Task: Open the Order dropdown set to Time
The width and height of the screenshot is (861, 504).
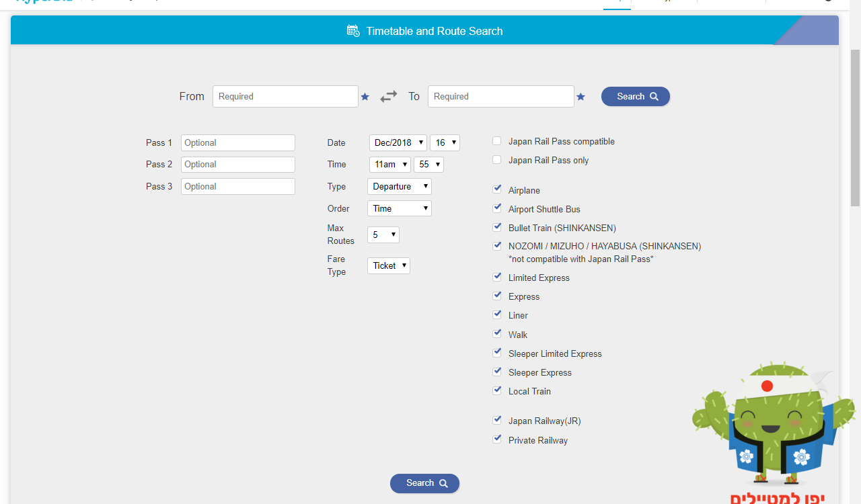Action: [400, 209]
